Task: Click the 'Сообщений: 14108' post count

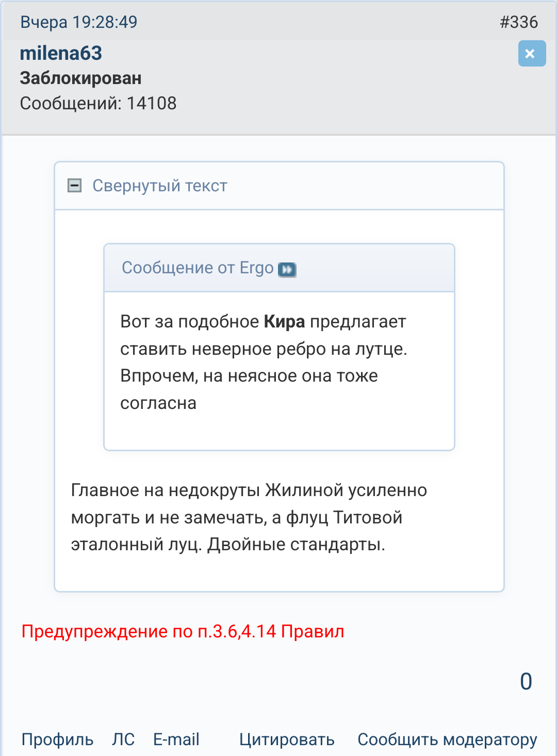Action: (x=98, y=103)
